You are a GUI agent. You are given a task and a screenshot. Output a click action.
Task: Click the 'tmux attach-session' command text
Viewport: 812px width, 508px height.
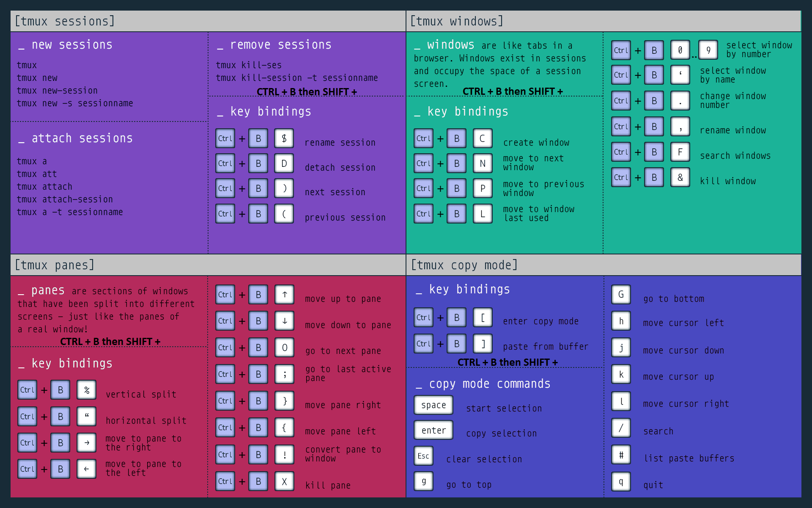tap(65, 199)
